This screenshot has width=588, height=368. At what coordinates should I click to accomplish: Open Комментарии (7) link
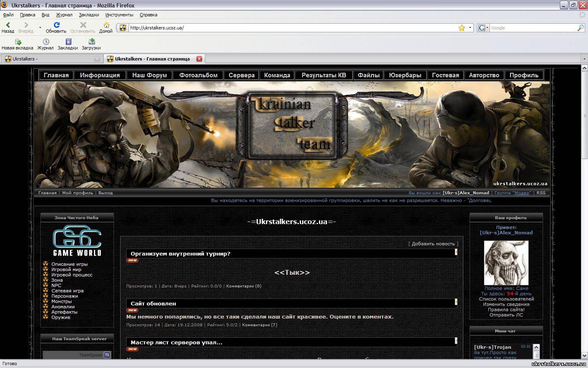click(260, 325)
